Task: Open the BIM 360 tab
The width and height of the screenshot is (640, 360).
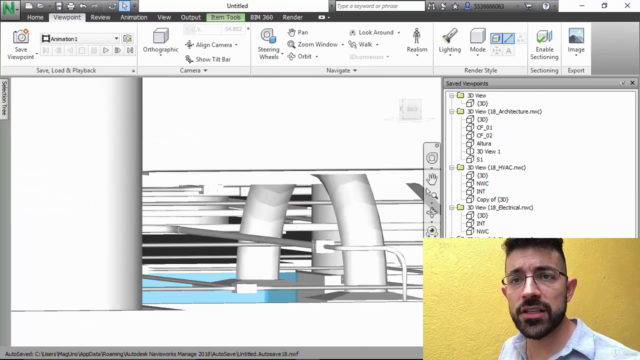Action: coord(261,17)
